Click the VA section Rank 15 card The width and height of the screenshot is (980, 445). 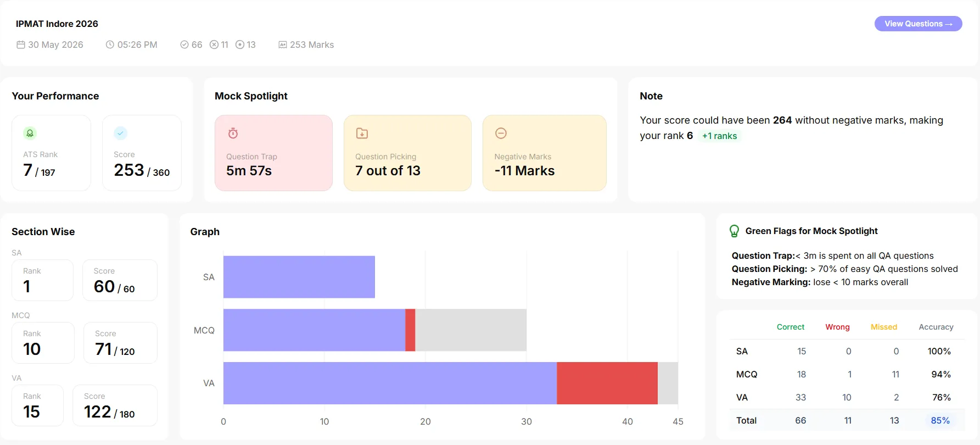click(38, 405)
